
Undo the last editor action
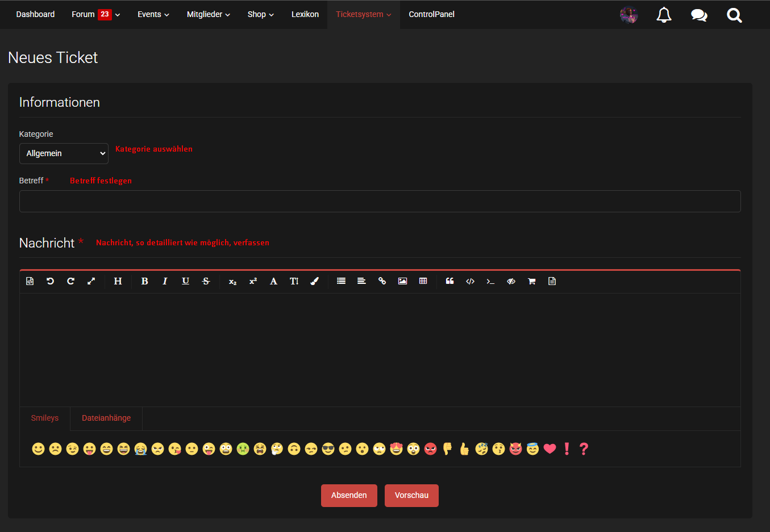[50, 281]
